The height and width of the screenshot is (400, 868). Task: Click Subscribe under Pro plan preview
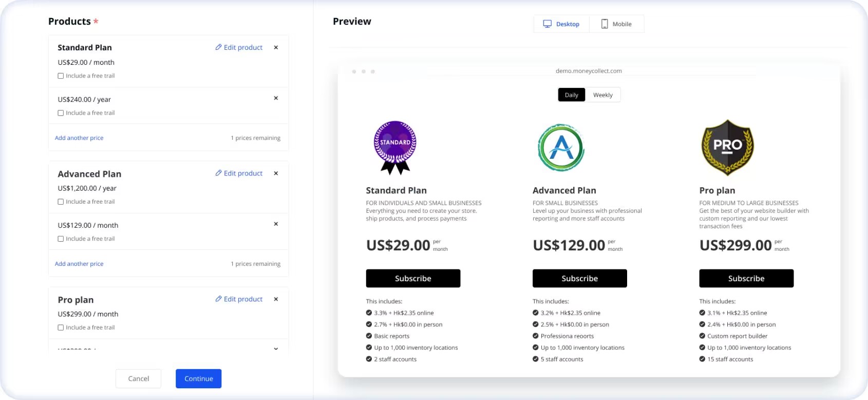click(746, 279)
